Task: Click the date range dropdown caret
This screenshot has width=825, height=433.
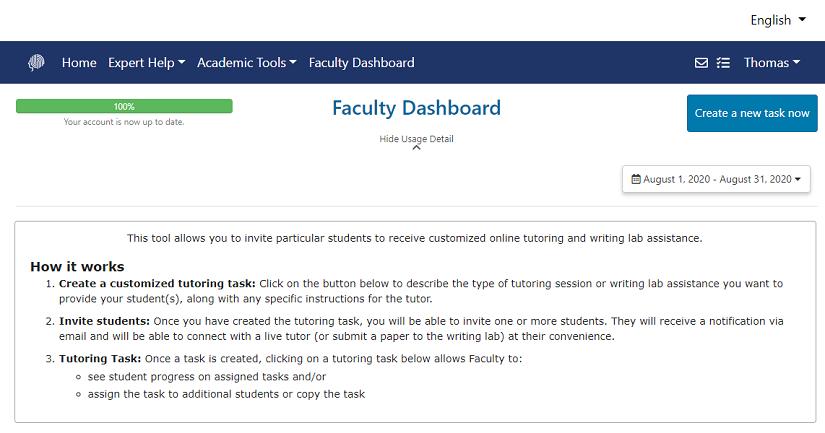Action: click(x=798, y=180)
